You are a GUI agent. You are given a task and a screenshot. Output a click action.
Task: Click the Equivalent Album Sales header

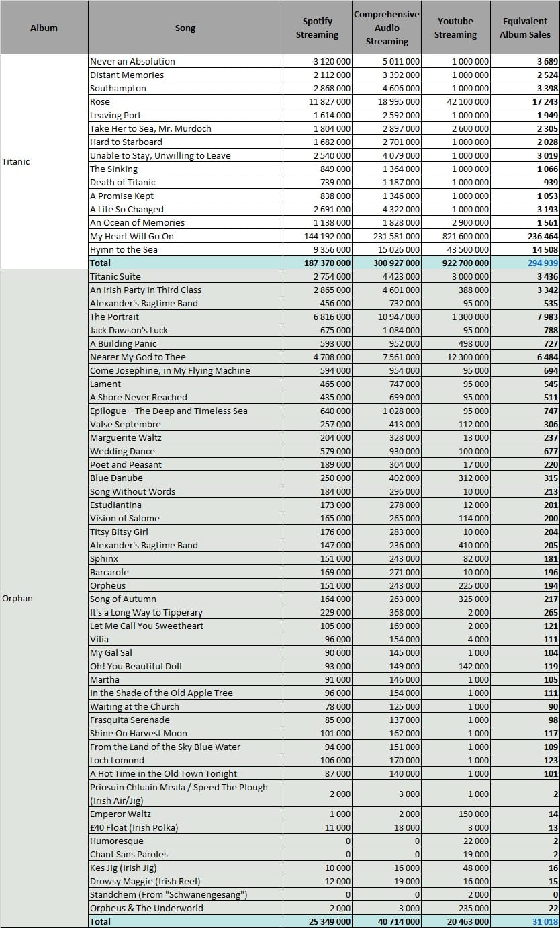coord(525,28)
